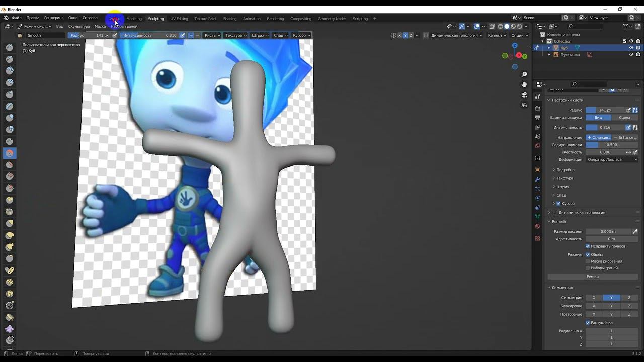Toggle viewport overlays icon in header
Screen dimensions: 644x362
(477, 26)
